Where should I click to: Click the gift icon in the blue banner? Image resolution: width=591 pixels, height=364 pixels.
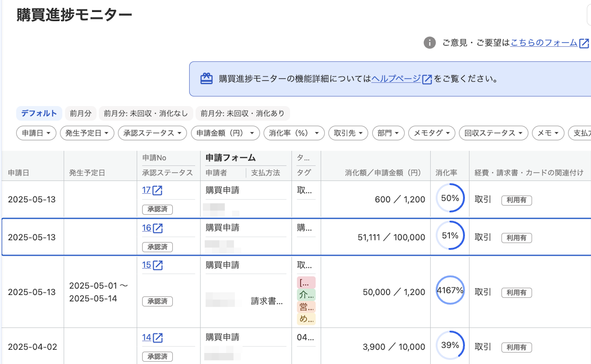(x=206, y=79)
